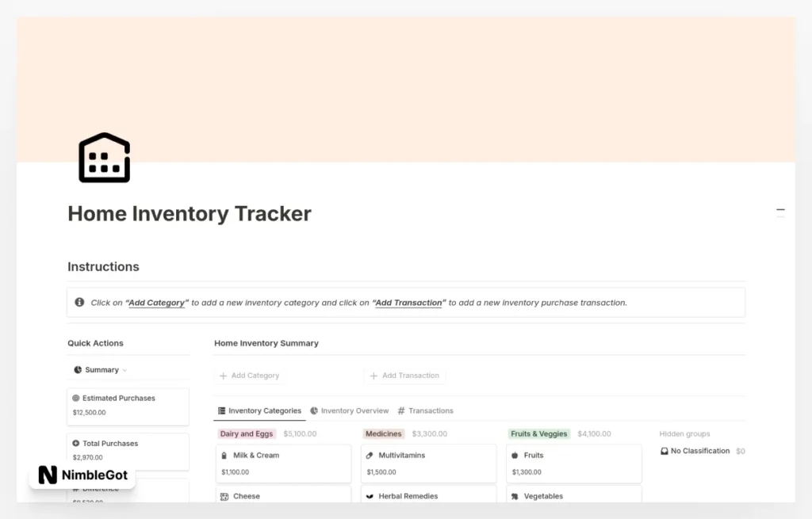Screen dimensions: 812x519
Task: Click the warehouse page icon
Action: 104,158
